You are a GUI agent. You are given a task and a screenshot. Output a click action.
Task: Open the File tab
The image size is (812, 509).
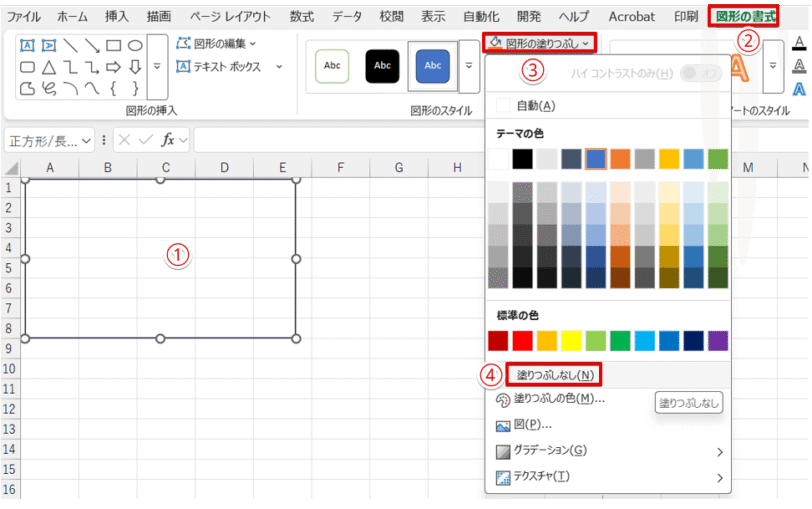[23, 17]
